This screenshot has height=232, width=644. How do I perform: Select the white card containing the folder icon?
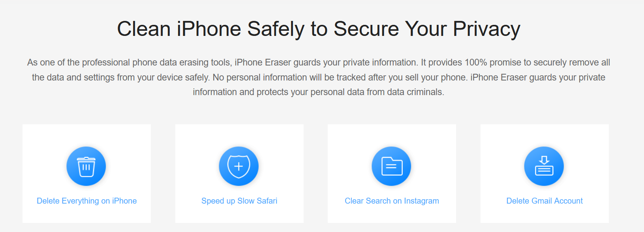(x=392, y=174)
